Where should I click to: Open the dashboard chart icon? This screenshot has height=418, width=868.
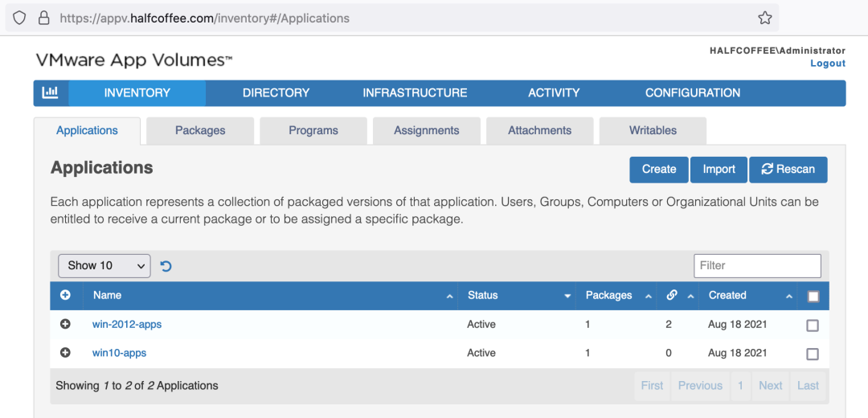coord(51,93)
